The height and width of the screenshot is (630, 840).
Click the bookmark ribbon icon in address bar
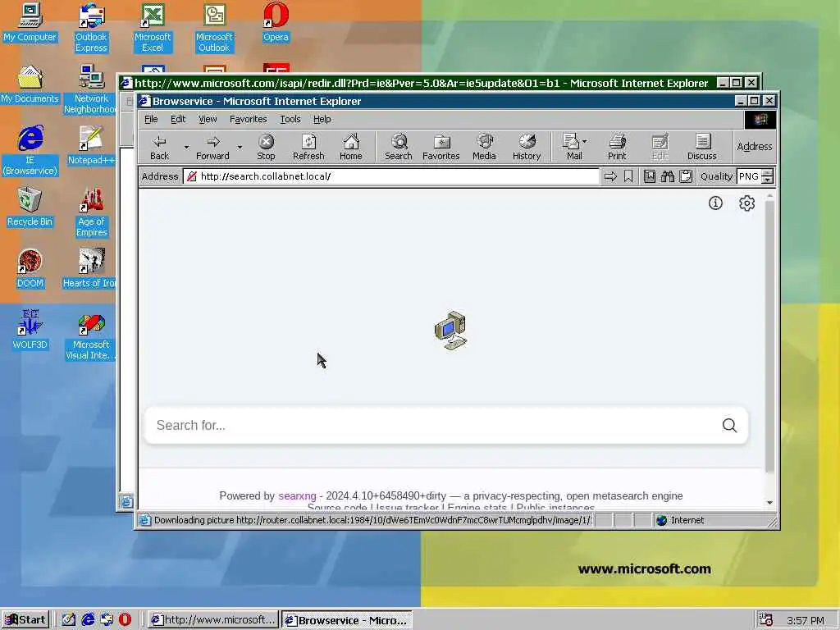628,176
